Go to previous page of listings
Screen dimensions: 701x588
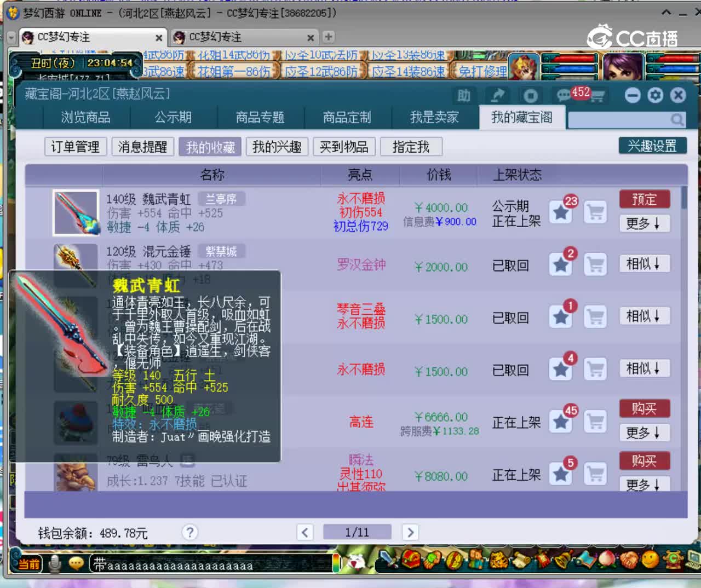tap(305, 532)
